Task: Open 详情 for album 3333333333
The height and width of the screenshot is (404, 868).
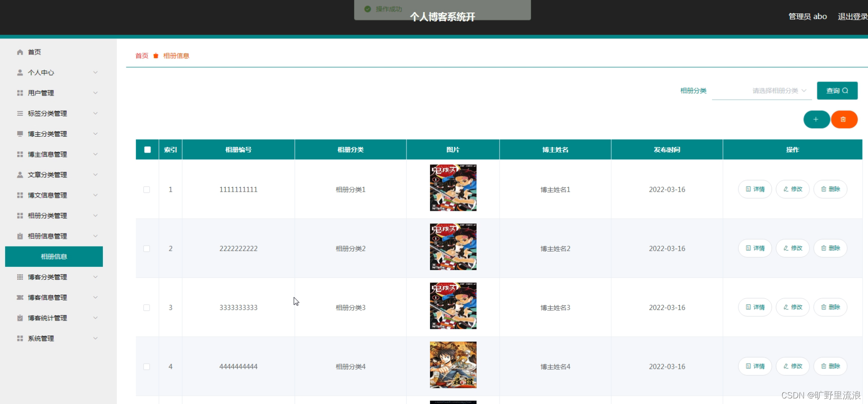Action: point(755,307)
